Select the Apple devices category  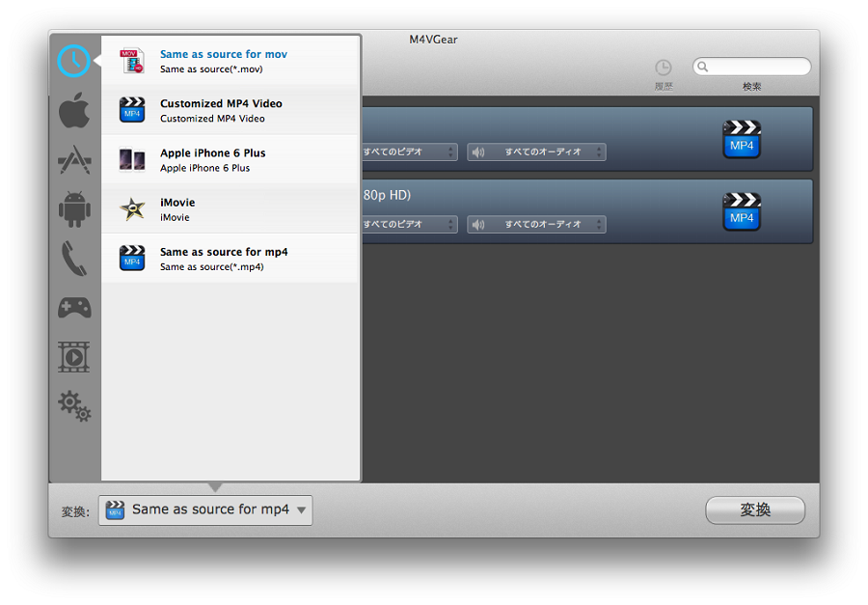[74, 110]
